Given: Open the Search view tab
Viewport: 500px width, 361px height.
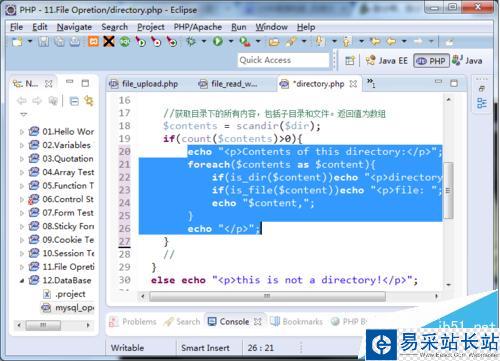Looking at the screenshot, I should coord(182,322).
